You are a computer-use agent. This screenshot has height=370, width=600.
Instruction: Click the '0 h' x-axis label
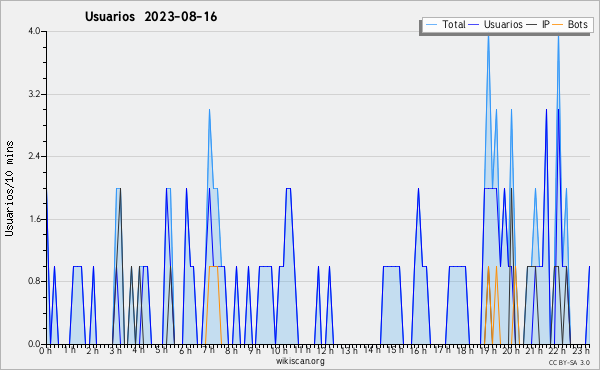(x=45, y=351)
